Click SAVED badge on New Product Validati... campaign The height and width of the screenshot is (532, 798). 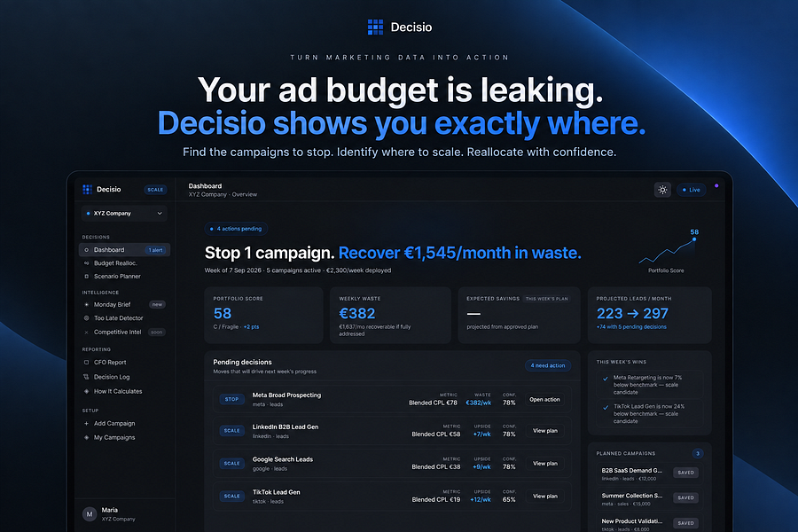pyautogui.click(x=685, y=523)
